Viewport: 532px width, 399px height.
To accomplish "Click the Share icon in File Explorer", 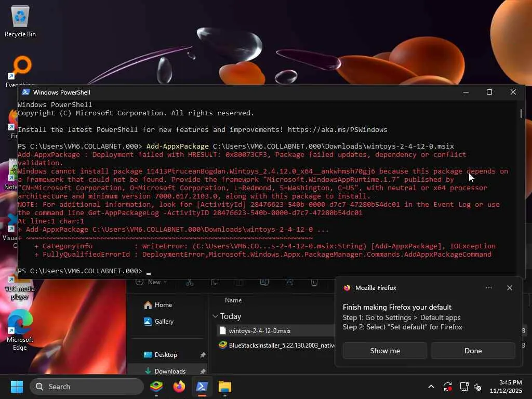I will (x=289, y=282).
